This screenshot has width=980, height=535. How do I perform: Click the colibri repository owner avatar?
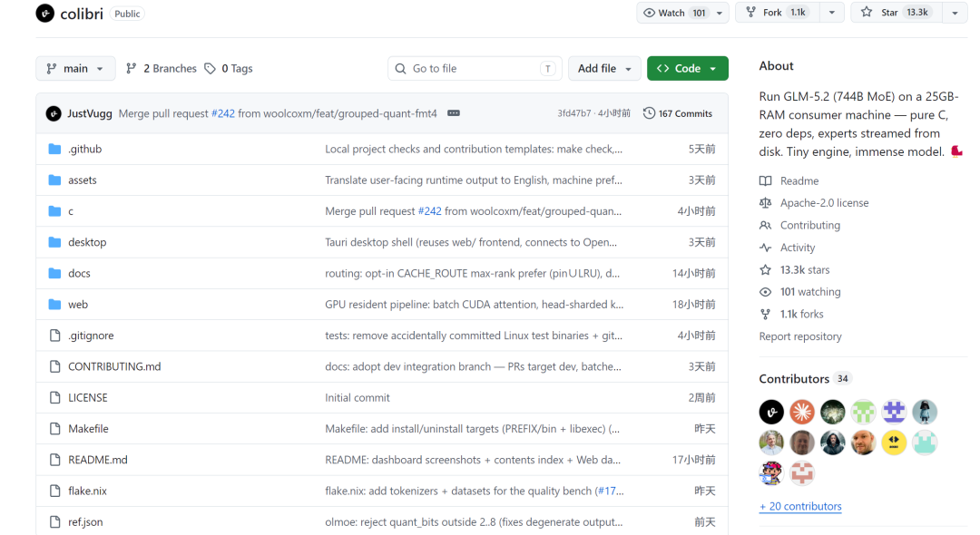click(x=45, y=13)
